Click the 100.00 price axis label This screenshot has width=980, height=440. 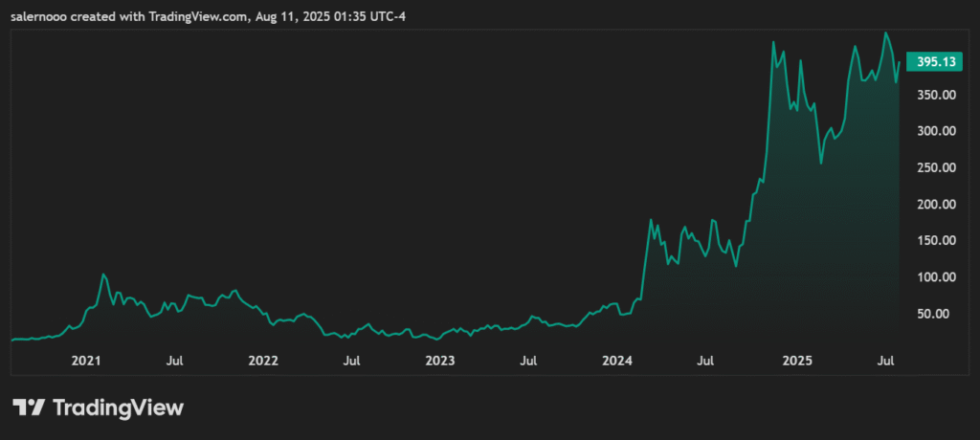pos(933,276)
